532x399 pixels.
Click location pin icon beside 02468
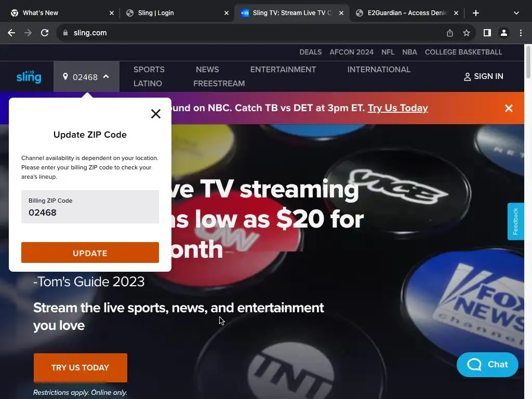coord(65,77)
